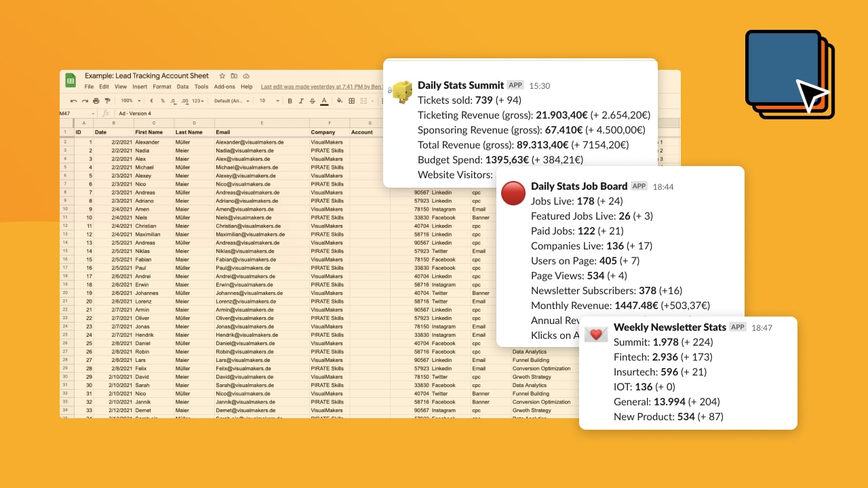Apply Strikethrough formatting

click(312, 101)
